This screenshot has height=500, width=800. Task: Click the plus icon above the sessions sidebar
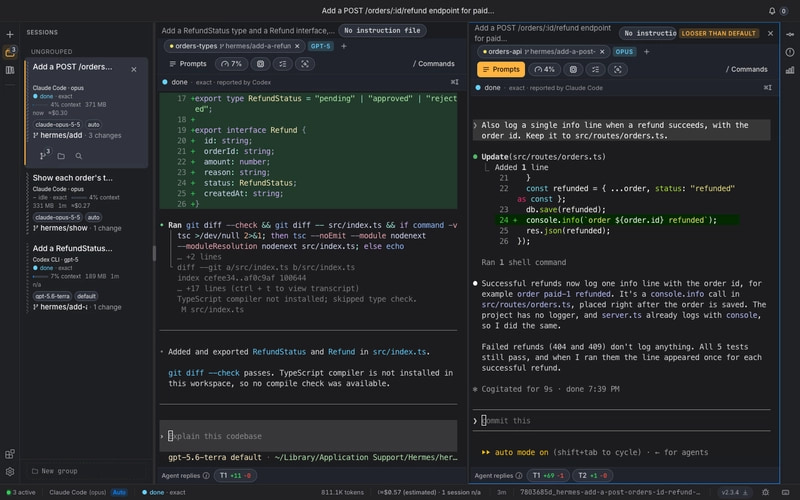click(x=10, y=34)
